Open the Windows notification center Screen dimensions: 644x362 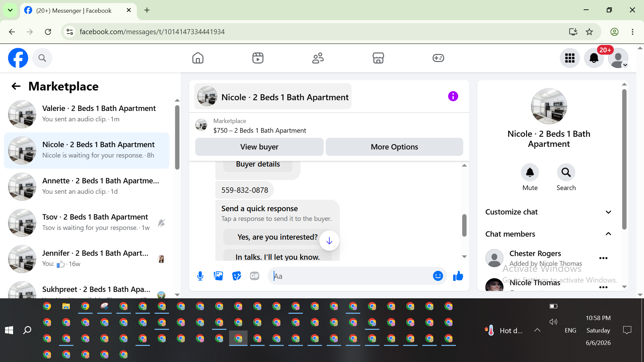(627, 330)
